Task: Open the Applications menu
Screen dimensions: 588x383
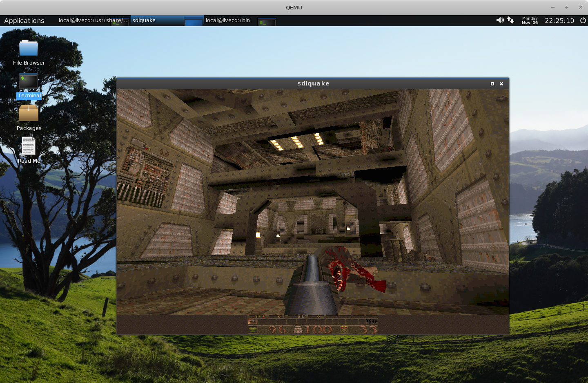Action: click(24, 20)
